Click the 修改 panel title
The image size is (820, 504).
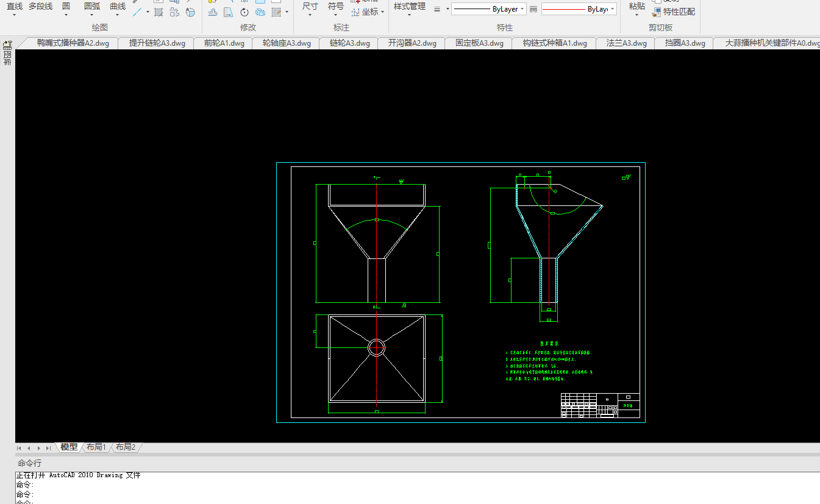click(x=248, y=27)
